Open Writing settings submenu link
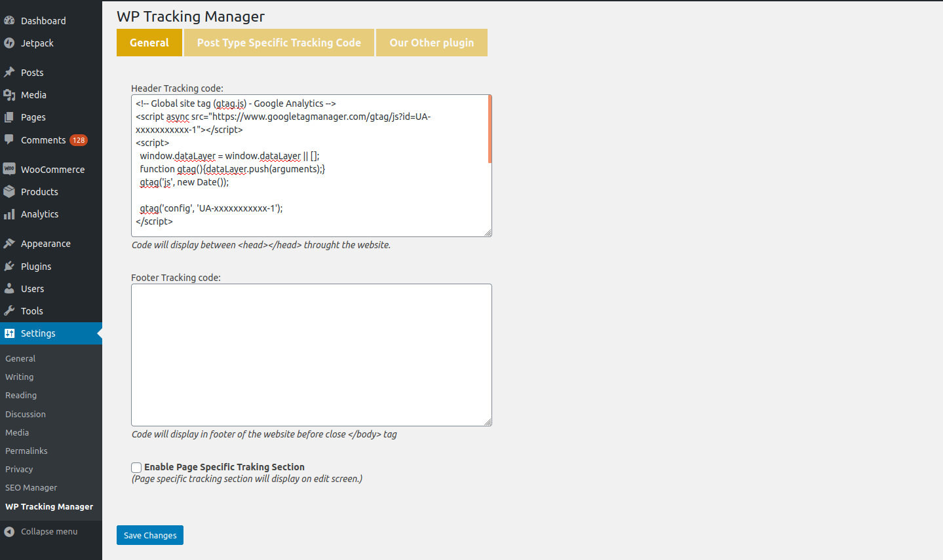 click(x=20, y=377)
